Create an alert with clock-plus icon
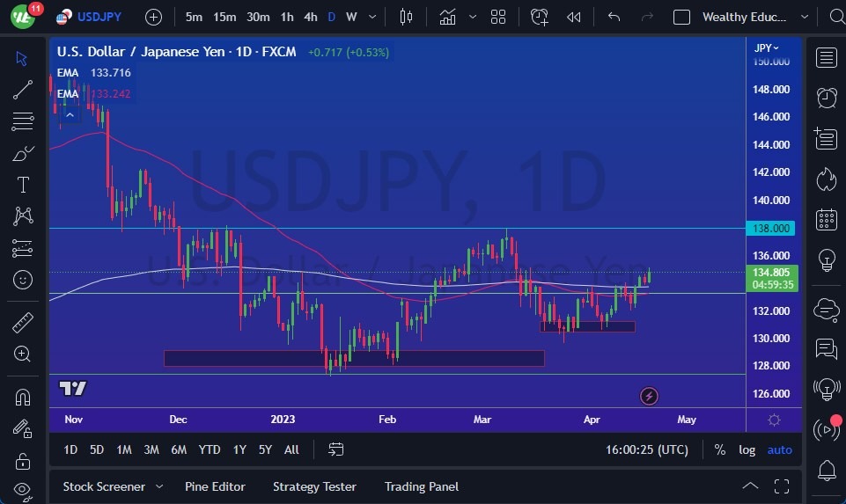 [x=539, y=18]
